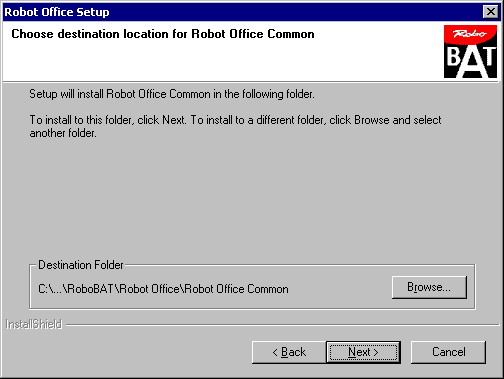This screenshot has width=504, height=379.
Task: Close the Robot Office Setup window
Action: pyautogui.click(x=491, y=12)
